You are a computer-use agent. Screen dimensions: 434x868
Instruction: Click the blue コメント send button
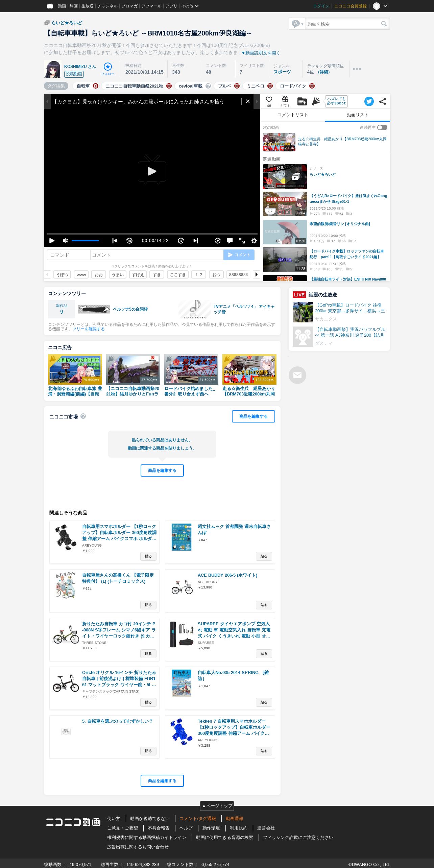(x=239, y=255)
